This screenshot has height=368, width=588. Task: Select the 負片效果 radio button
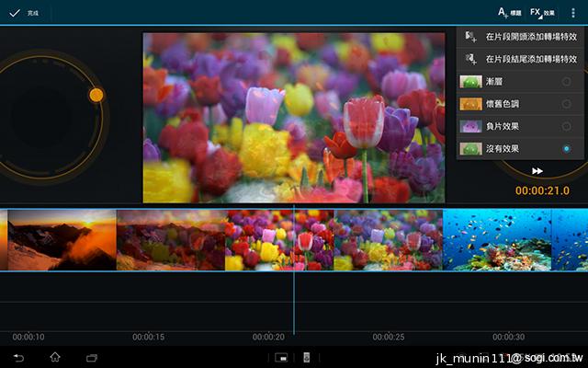[x=566, y=127]
